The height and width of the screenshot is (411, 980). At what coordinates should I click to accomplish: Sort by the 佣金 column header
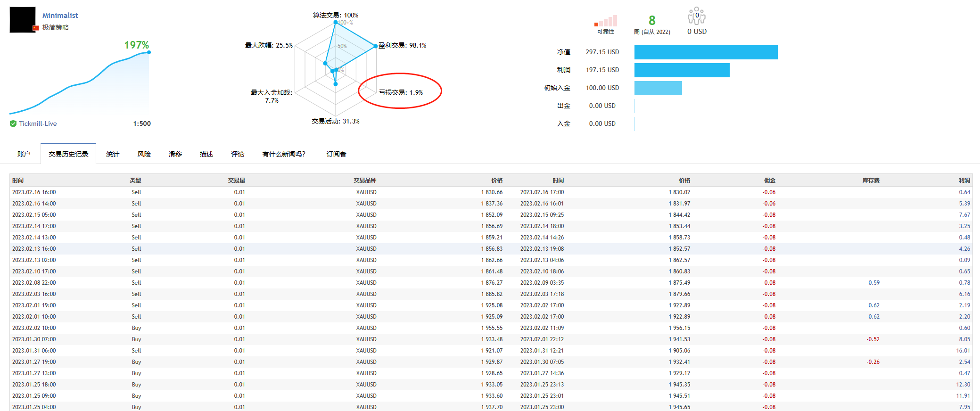[x=770, y=181]
